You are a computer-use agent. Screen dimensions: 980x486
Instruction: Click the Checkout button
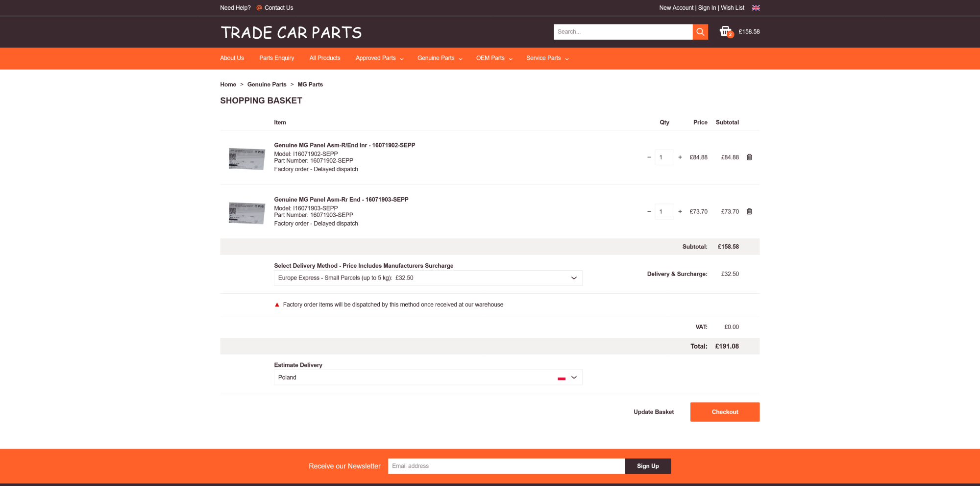[x=725, y=412]
